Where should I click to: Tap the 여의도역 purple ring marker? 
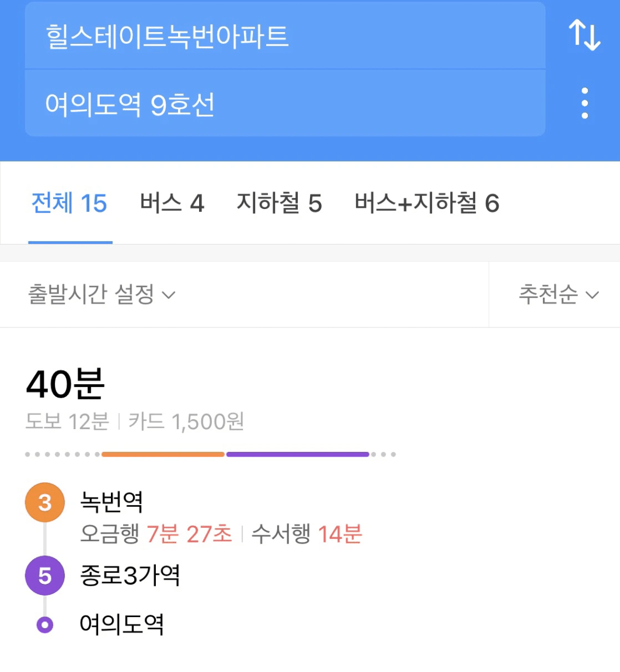coord(45,625)
